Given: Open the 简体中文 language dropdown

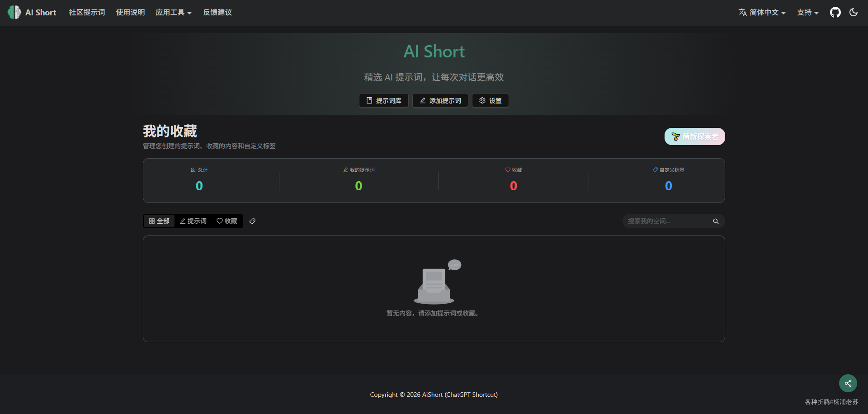Looking at the screenshot, I should coord(762,12).
